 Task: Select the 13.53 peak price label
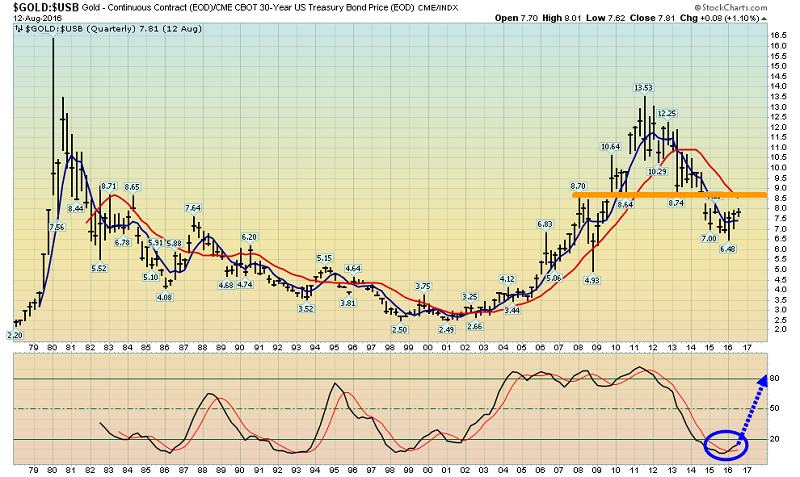pos(643,88)
